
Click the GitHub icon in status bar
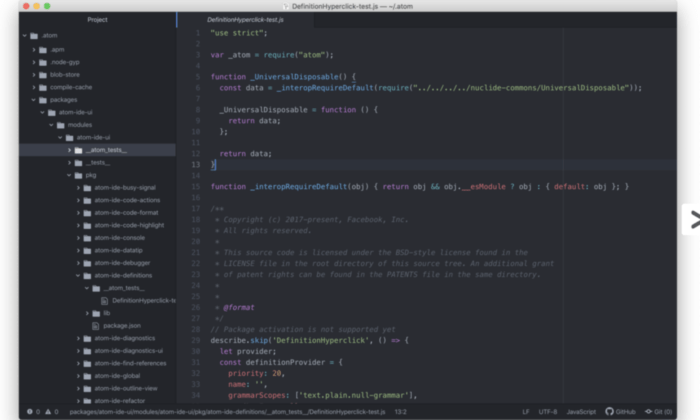pyautogui.click(x=609, y=411)
